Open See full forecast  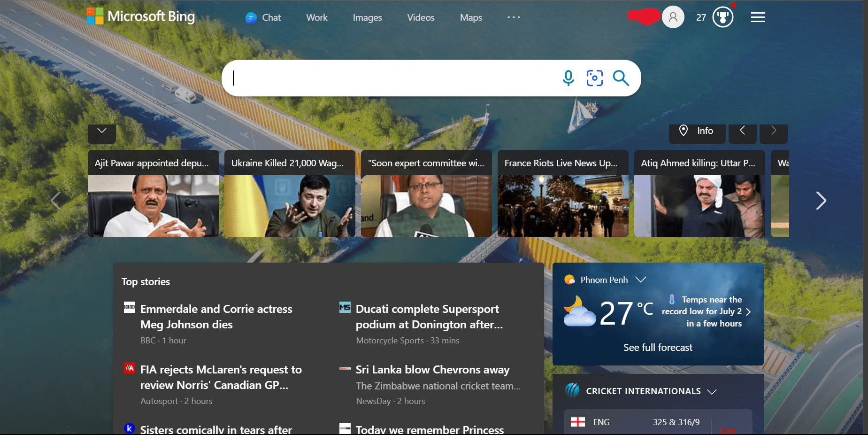point(658,348)
